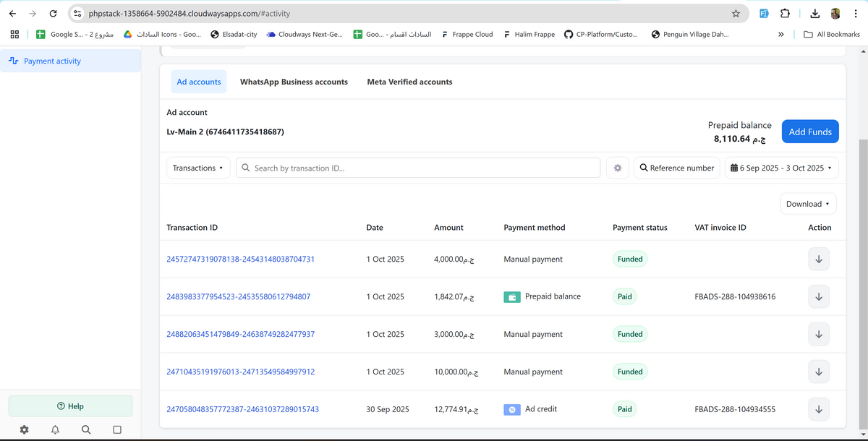Image resolution: width=868 pixels, height=441 pixels.
Task: Open the All Bookmarks folder
Action: 832,34
